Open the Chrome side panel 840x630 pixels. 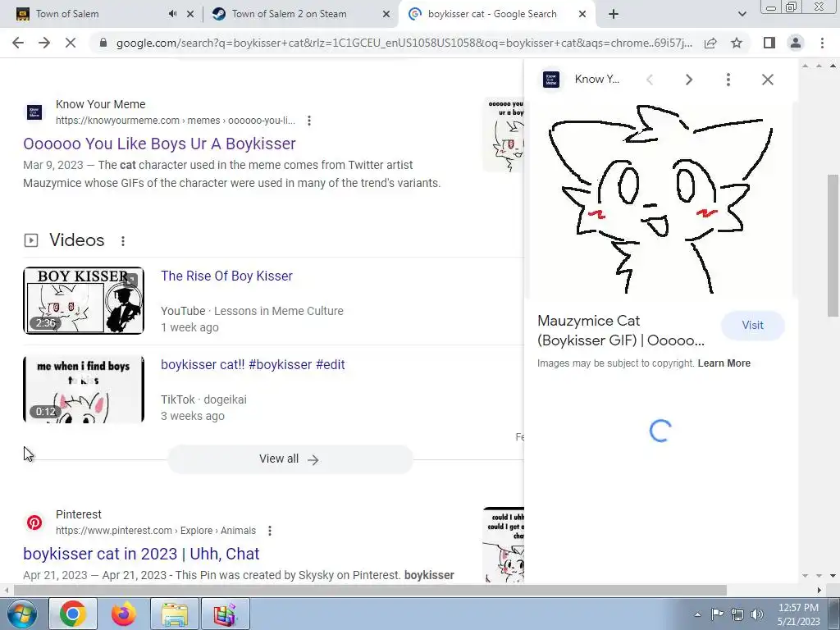tap(769, 43)
